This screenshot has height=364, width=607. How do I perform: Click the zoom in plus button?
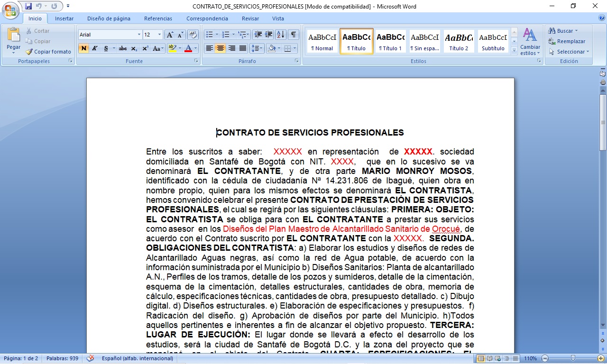pos(601,358)
